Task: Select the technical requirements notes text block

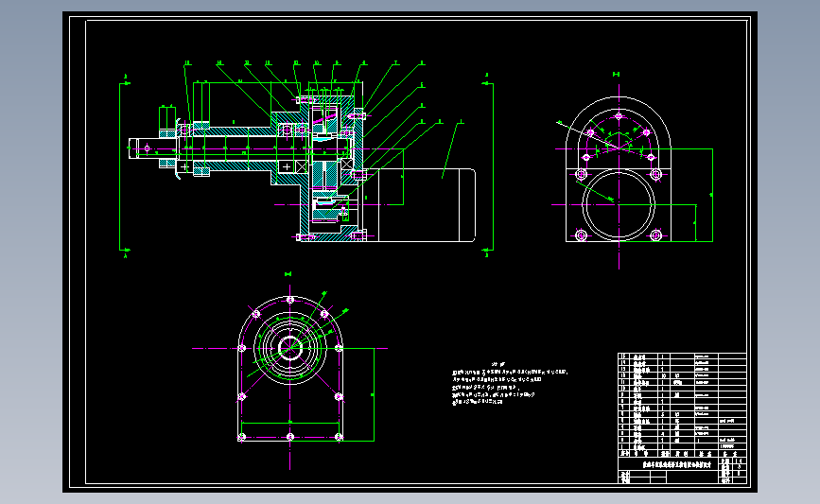Action: (510, 383)
